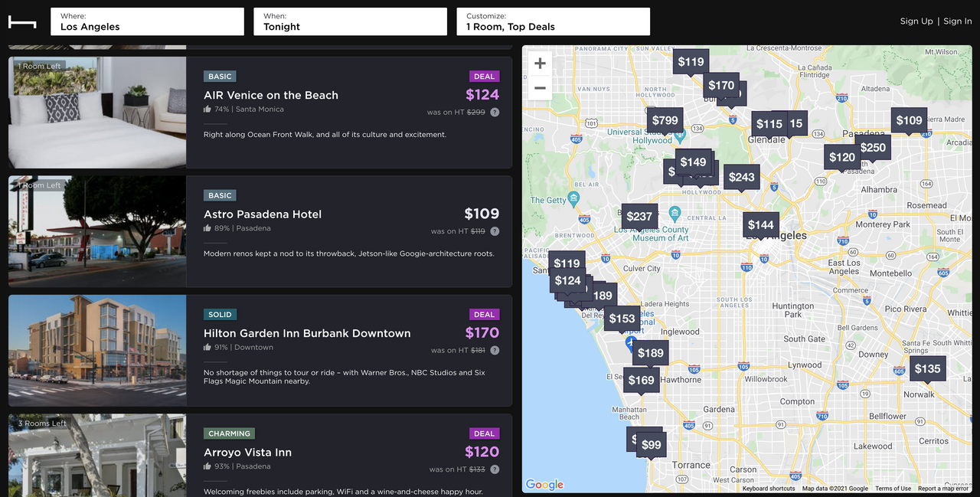Expand the Customize rooms and deals selector
Viewport: 980px width, 497px height.
(x=553, y=21)
